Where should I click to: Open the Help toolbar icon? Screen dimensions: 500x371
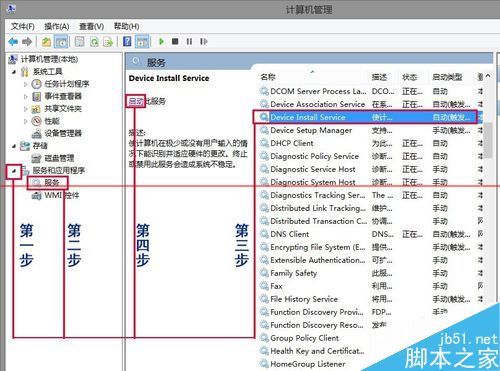[127, 42]
